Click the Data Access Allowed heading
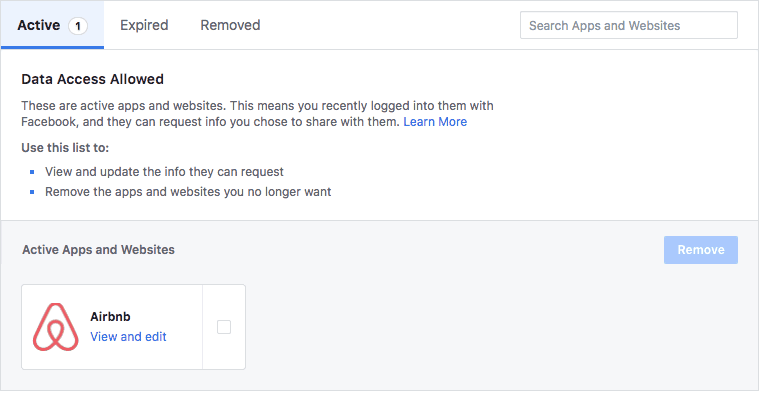760x393 pixels. 93,79
